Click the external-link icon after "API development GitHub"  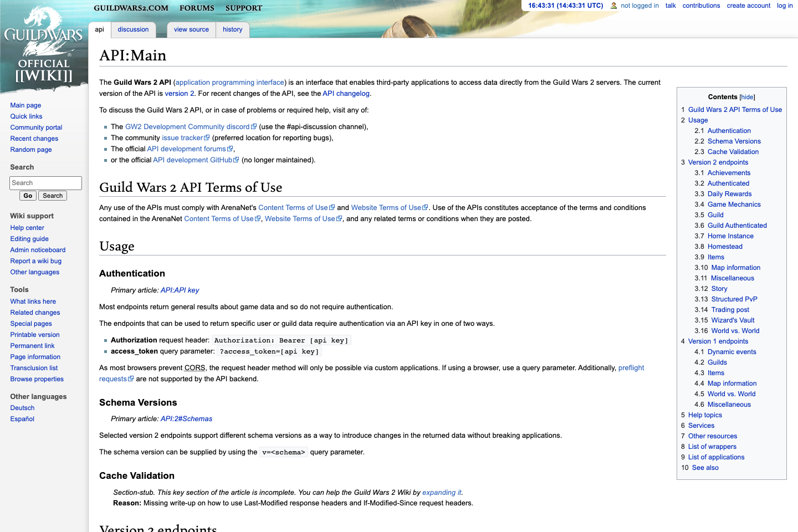(x=237, y=160)
